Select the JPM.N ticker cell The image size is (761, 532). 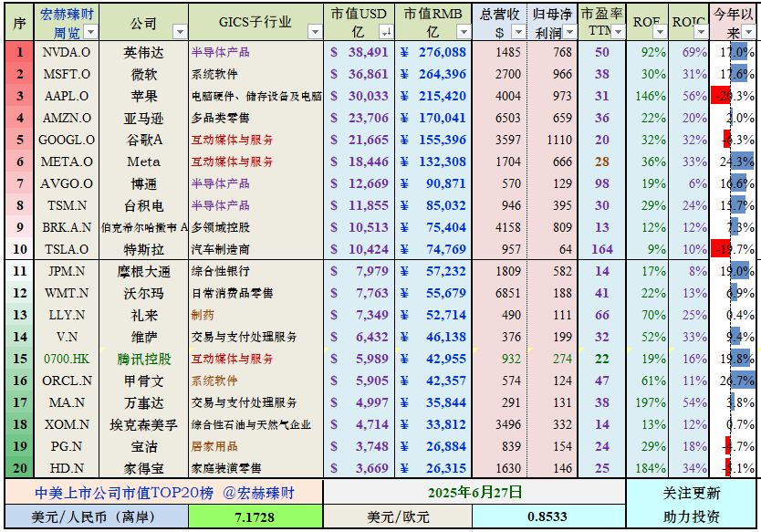[67, 271]
